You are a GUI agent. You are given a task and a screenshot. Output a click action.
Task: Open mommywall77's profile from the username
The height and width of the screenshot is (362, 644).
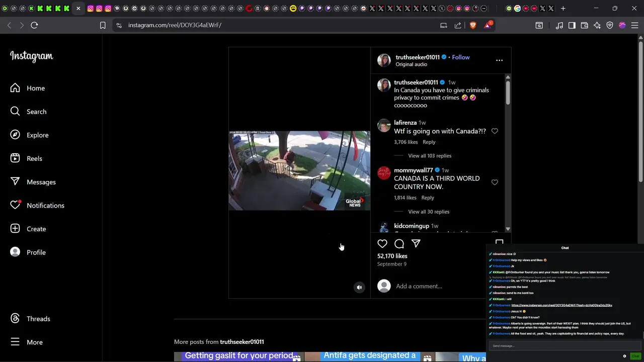click(413, 170)
